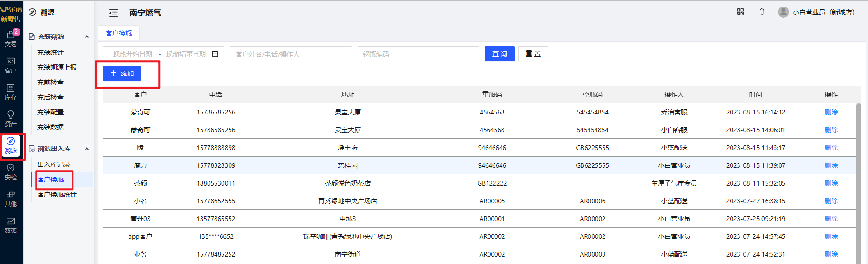
Task: Collapse the 溯源出入库 menu group
Action: pos(87,149)
